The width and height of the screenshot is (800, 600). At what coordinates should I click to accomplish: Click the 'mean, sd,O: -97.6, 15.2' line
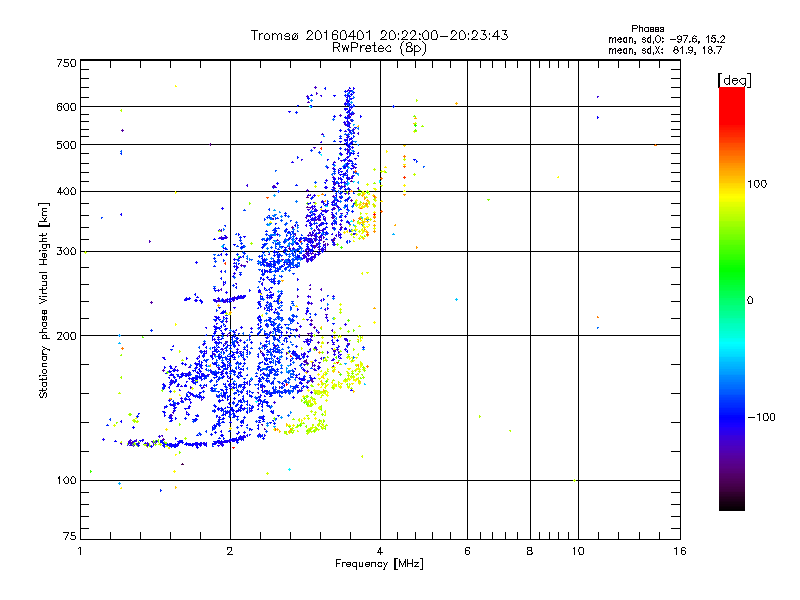click(x=666, y=39)
